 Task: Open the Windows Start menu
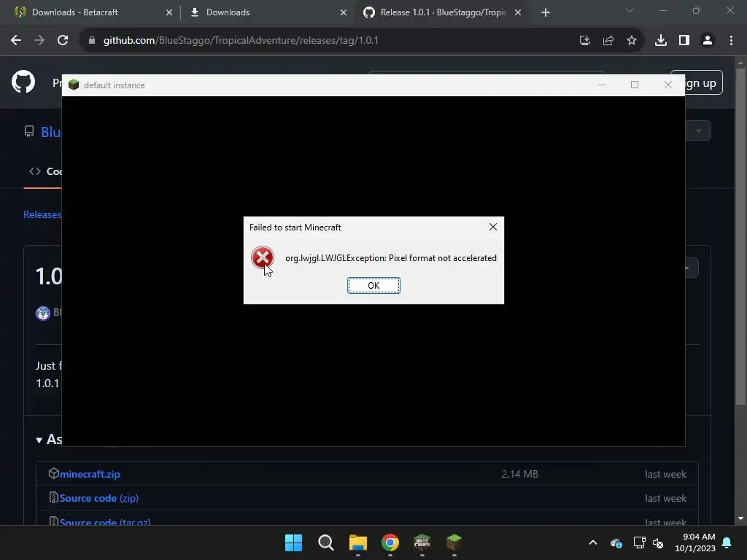click(293, 542)
